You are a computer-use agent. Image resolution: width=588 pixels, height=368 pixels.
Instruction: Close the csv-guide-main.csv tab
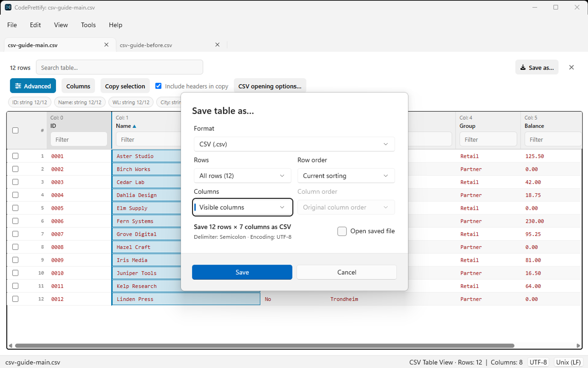[x=107, y=45]
